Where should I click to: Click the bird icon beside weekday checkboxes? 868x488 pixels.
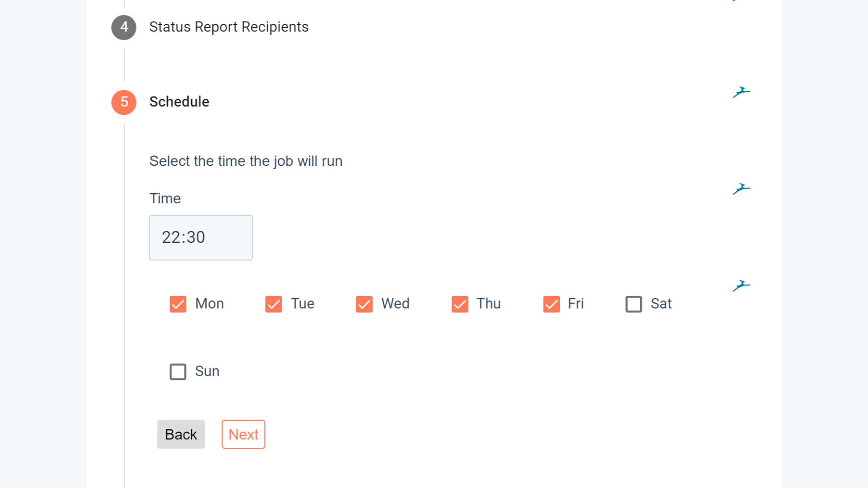(741, 286)
